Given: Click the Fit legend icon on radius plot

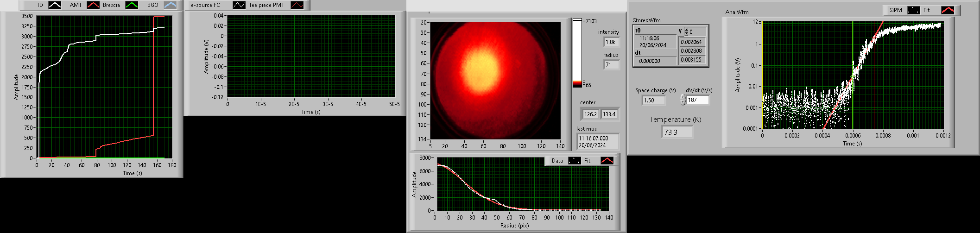Looking at the screenshot, I should [607, 161].
